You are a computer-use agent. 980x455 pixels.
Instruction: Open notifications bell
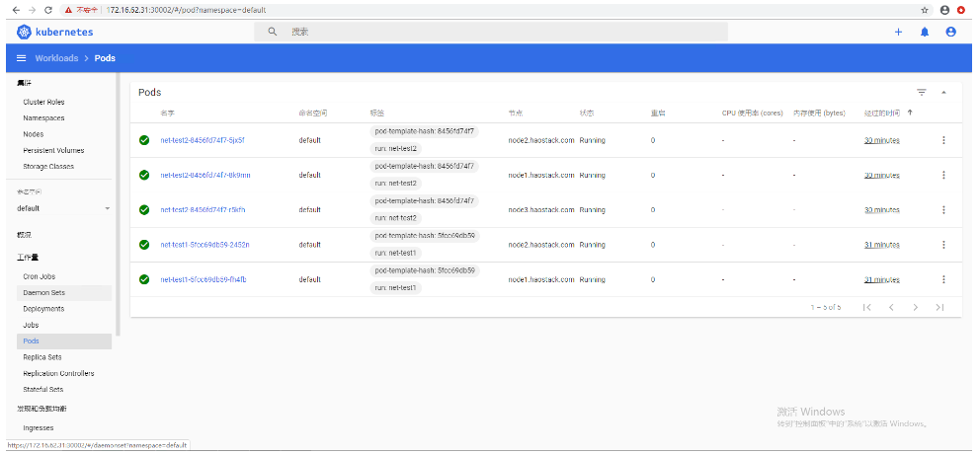(x=925, y=32)
